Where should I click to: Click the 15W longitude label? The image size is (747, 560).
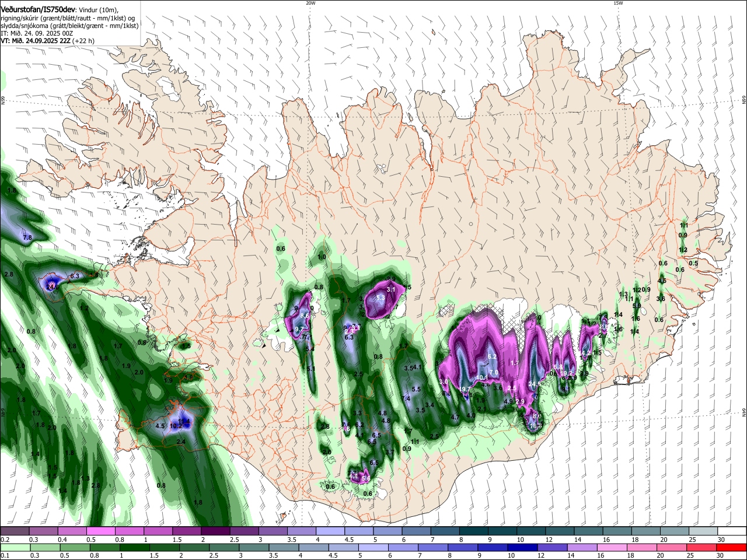coord(618,3)
